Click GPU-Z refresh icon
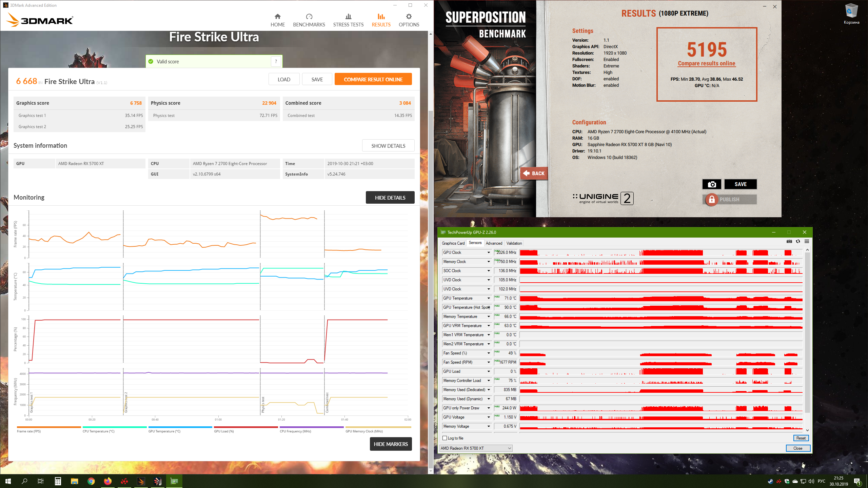The height and width of the screenshot is (488, 868). tap(798, 241)
